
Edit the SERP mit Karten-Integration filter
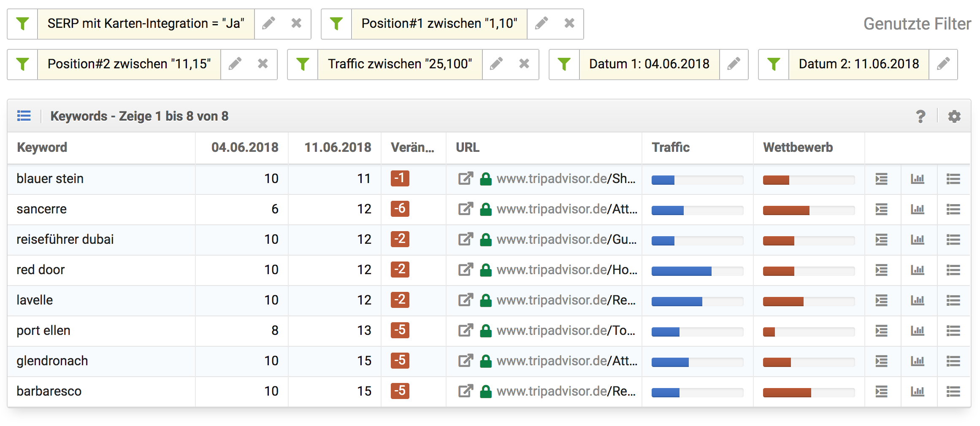tap(268, 24)
